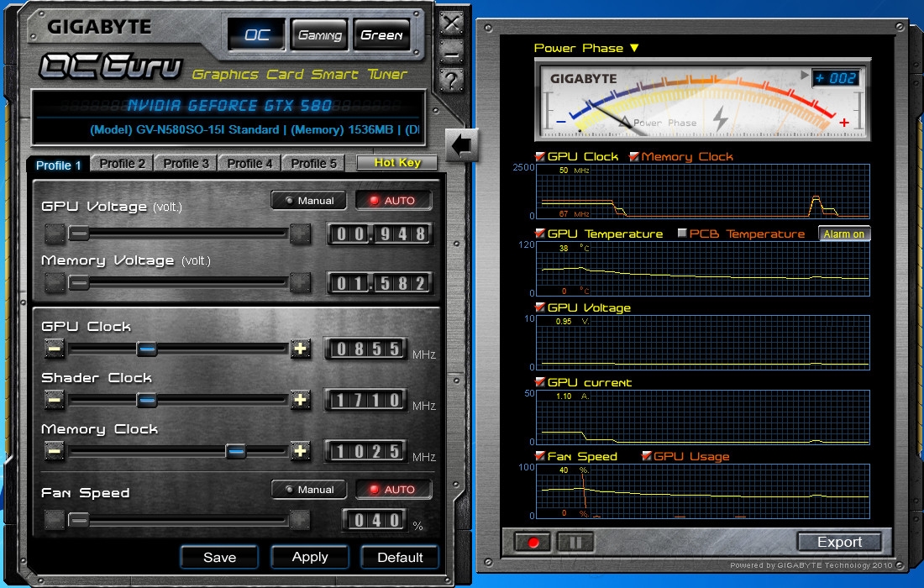Decrease Shader Clock with minus button

(55, 400)
